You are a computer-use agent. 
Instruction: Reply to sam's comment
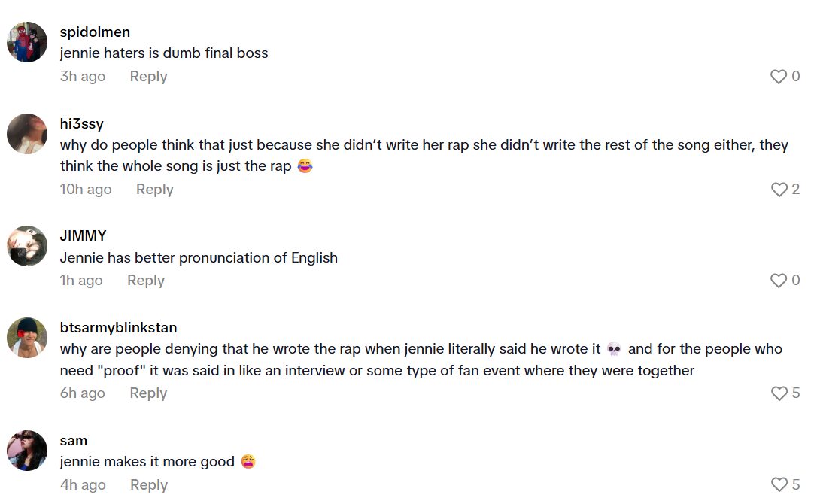click(148, 484)
